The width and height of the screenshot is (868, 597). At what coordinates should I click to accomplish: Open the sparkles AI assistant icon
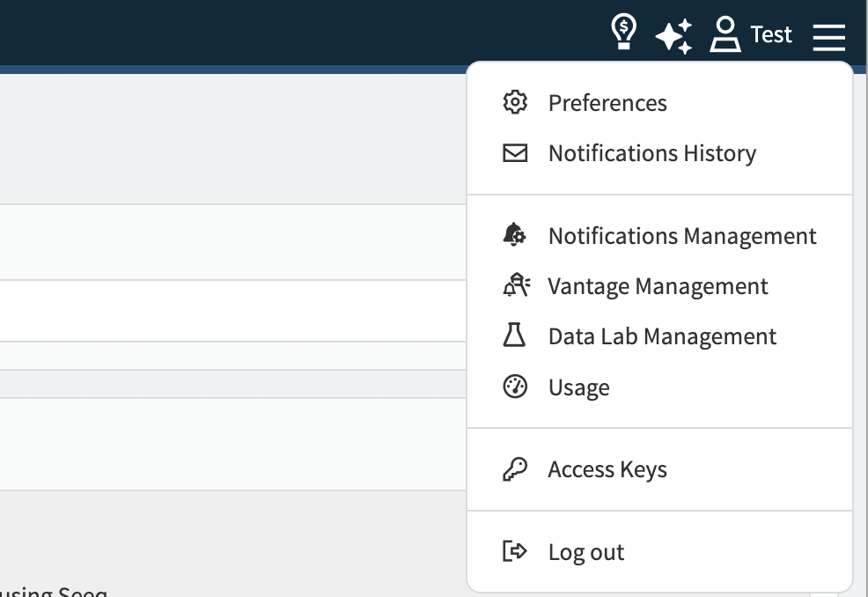673,37
